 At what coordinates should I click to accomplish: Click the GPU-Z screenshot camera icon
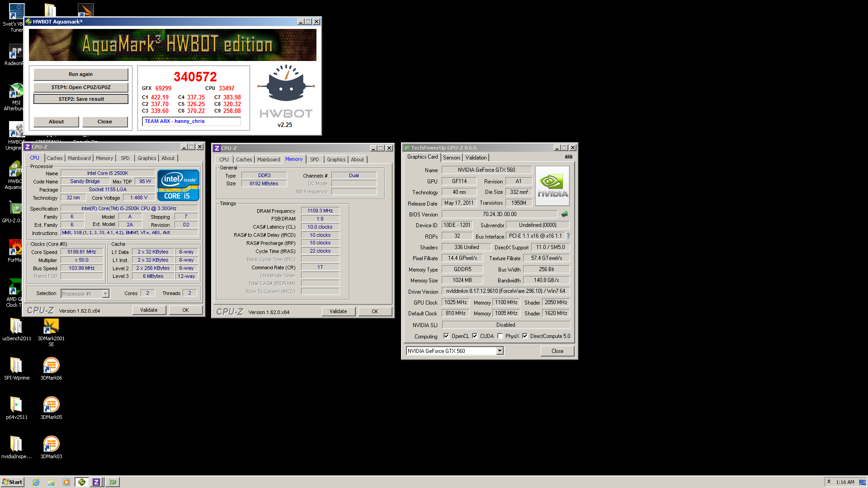tap(569, 157)
